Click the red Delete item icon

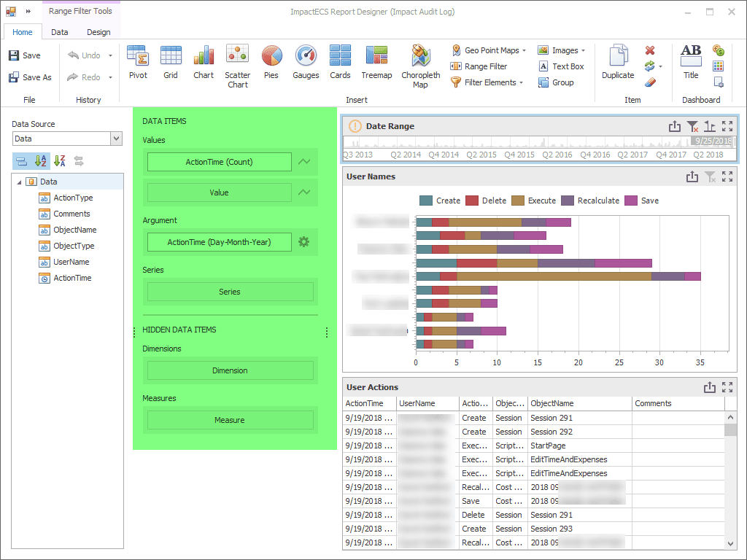point(650,50)
